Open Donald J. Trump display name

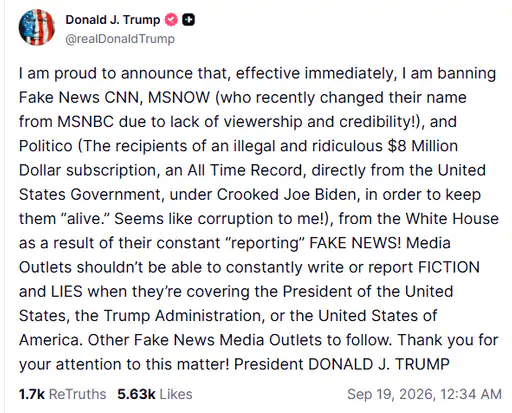[113, 20]
